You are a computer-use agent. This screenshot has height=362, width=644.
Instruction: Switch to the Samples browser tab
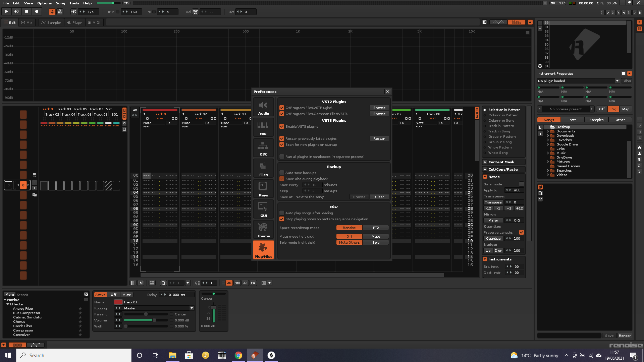click(x=596, y=120)
